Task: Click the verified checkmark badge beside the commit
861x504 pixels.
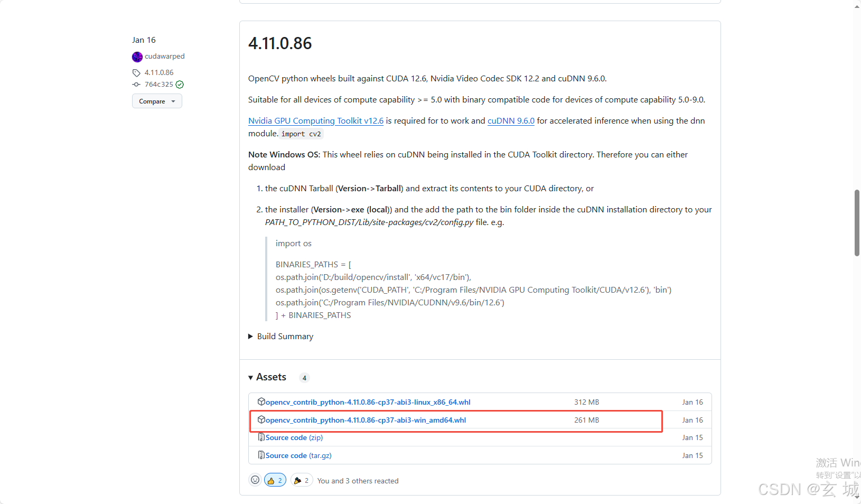Action: pyautogui.click(x=179, y=84)
